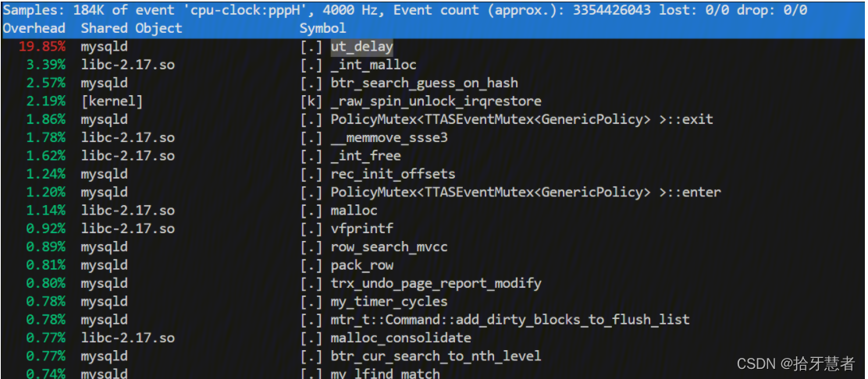This screenshot has width=868, height=379.
Task: Click the 2.57% overhead value
Action: point(45,83)
